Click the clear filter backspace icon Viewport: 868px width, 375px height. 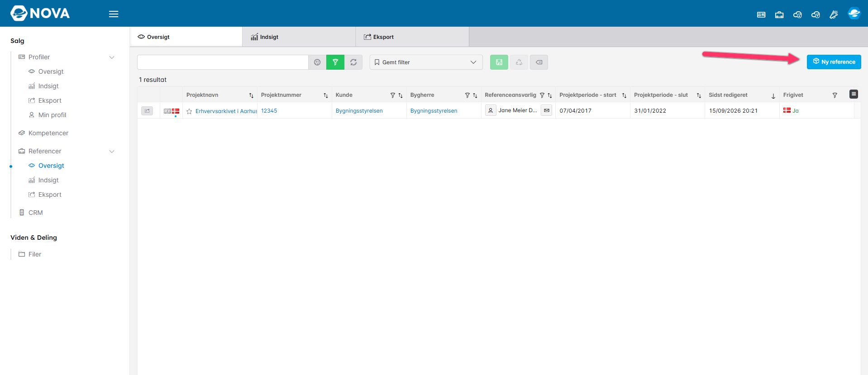click(x=539, y=62)
